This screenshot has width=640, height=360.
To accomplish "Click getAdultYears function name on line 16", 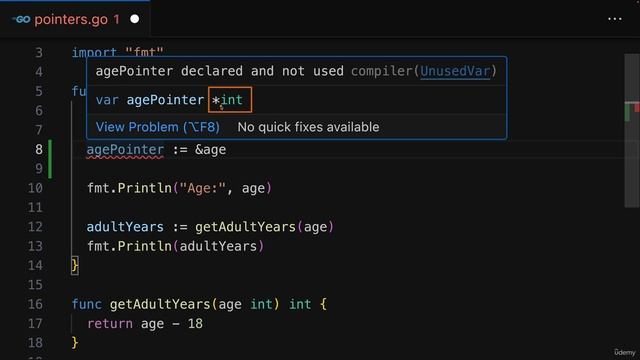I will point(160,304).
